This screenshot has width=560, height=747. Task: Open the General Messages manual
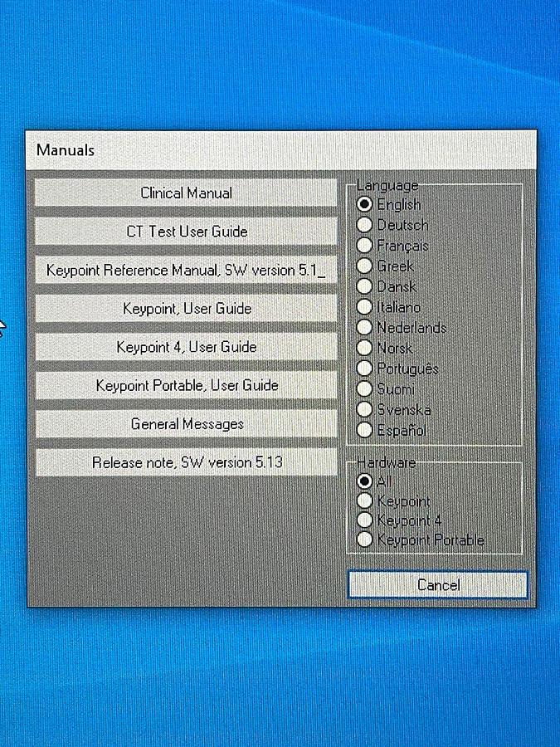pos(186,424)
